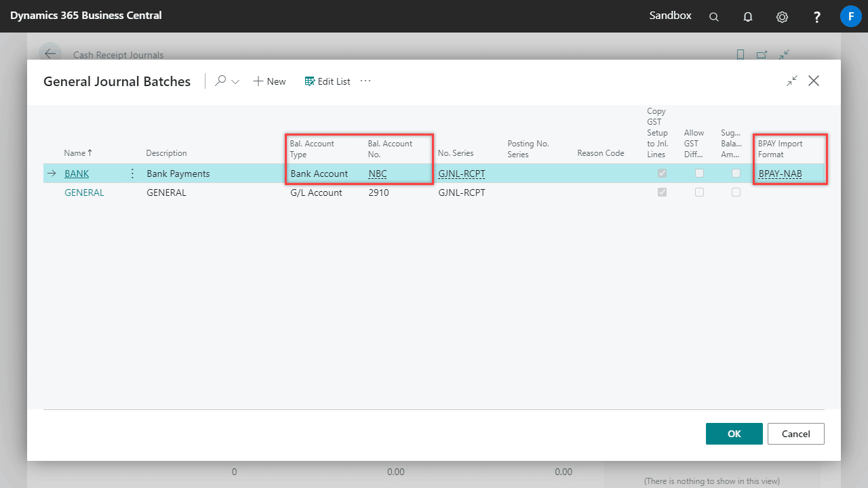
Task: Open the NBC balance account number
Action: click(x=378, y=174)
